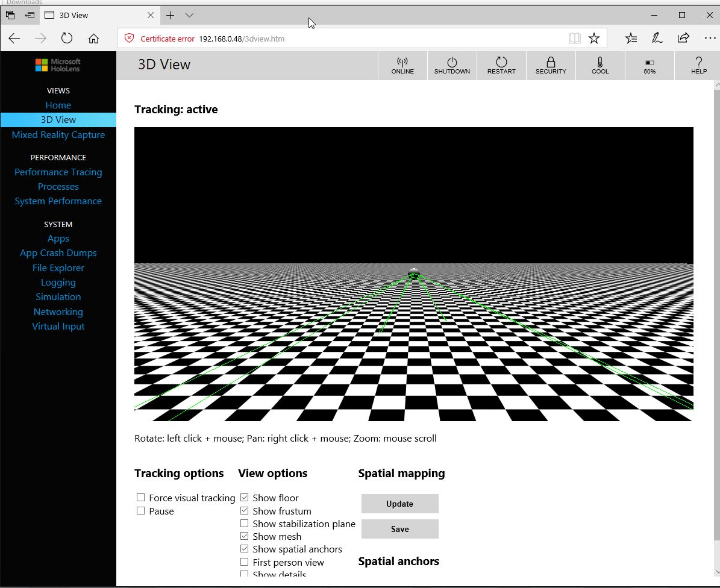Turn on First person view
This screenshot has width=720, height=588.
click(245, 562)
